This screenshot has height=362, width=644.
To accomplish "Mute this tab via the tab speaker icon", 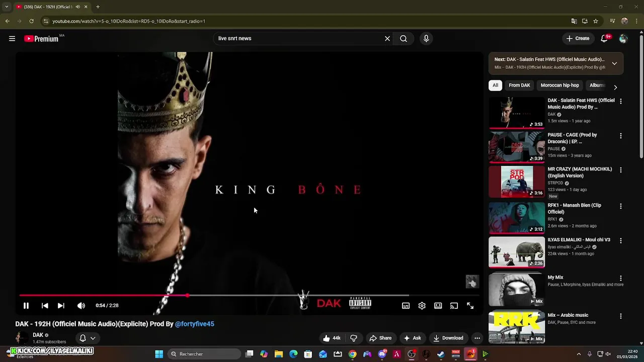I will [77, 7].
